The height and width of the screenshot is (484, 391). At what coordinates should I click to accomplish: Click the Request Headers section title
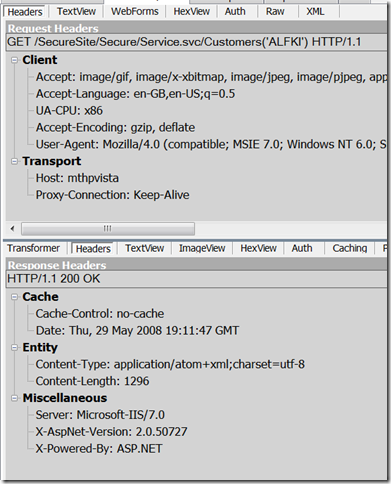53,28
